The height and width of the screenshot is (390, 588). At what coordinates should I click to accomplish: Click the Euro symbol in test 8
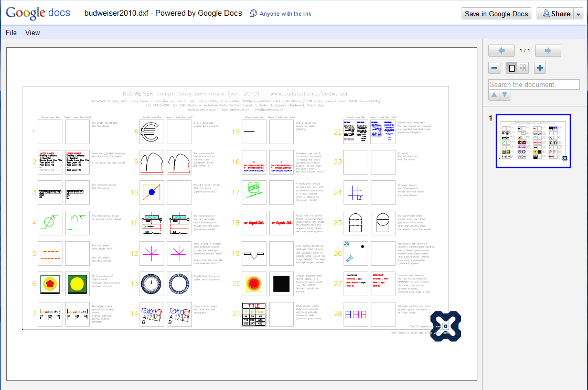click(x=150, y=132)
